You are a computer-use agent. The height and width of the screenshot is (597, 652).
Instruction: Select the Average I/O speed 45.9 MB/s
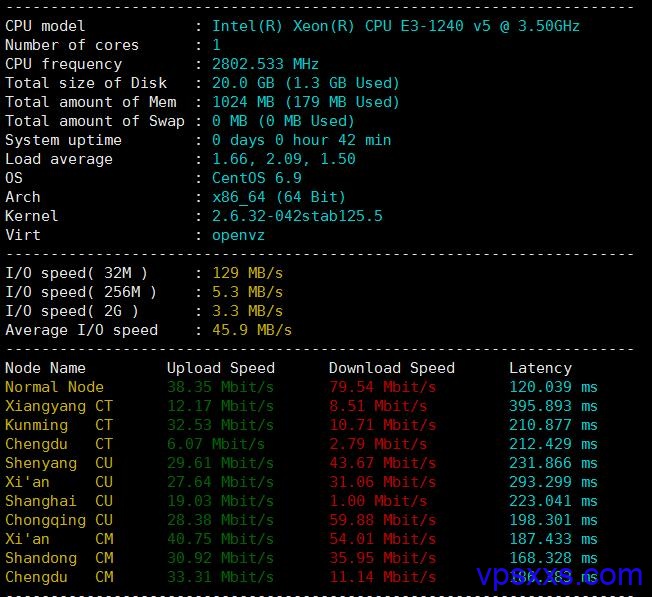click(x=252, y=330)
